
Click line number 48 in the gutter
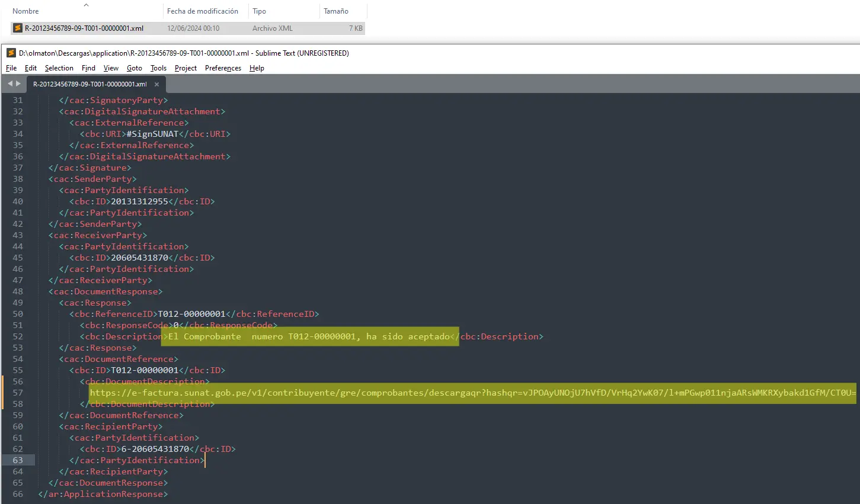(18, 291)
